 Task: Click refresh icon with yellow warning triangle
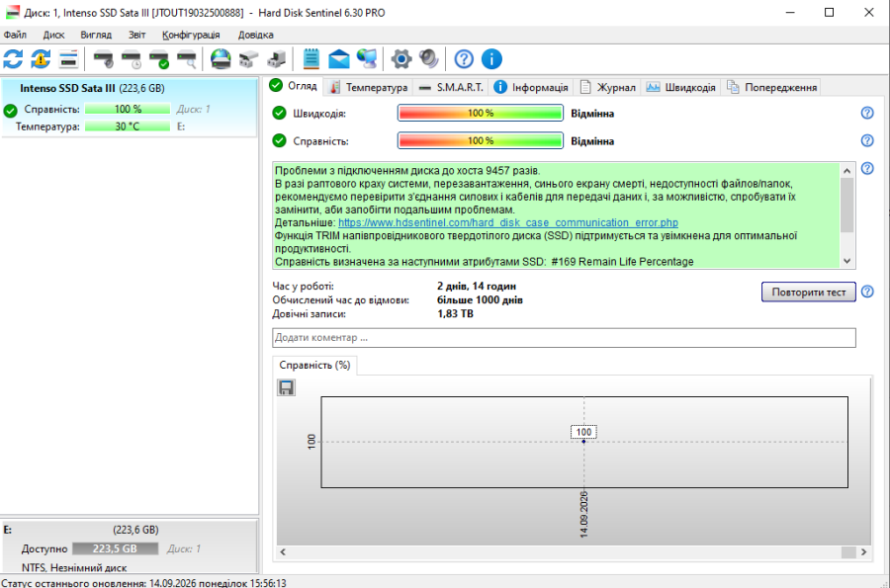[41, 59]
